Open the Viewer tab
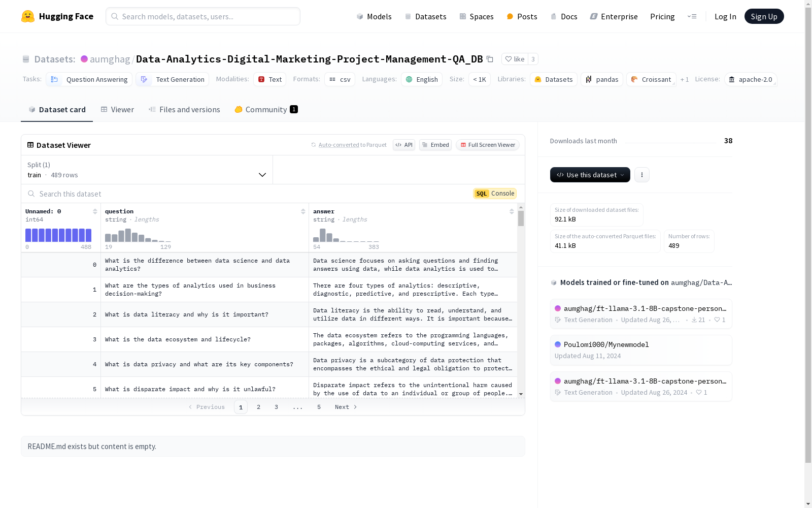This screenshot has height=508, width=812. 117,110
